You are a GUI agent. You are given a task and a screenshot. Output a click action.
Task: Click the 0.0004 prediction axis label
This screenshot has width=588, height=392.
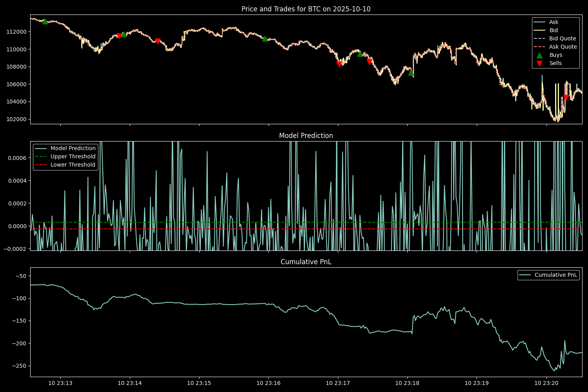pyautogui.click(x=17, y=181)
